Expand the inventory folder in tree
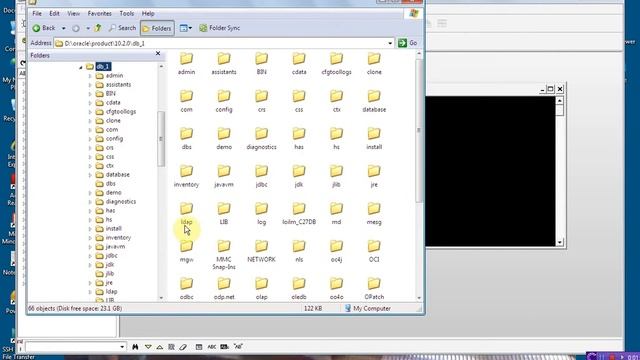Image resolution: width=640 pixels, height=360 pixels. [x=90, y=238]
